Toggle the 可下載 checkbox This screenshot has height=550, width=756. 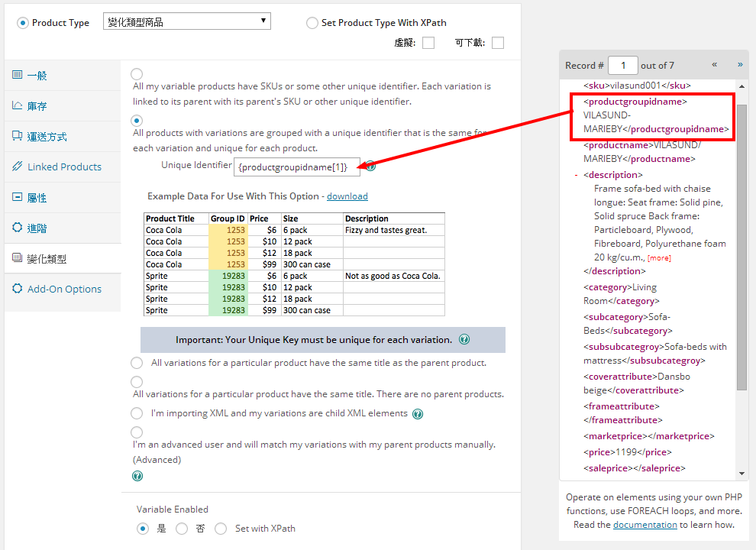498,43
